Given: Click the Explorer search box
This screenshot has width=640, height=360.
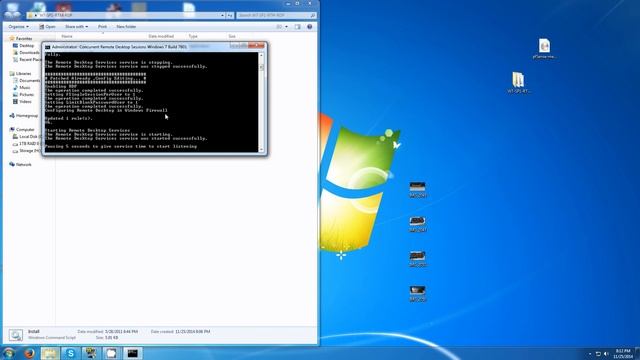Looking at the screenshot, I should 276,15.
